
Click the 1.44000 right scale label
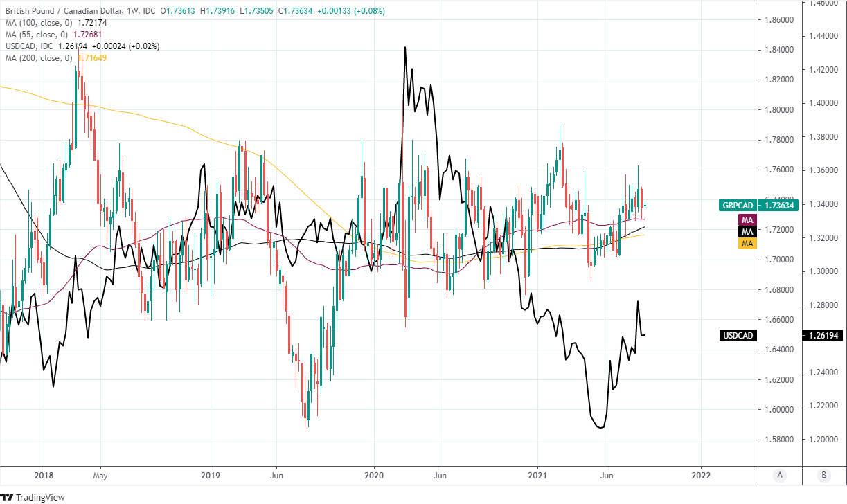822,36
